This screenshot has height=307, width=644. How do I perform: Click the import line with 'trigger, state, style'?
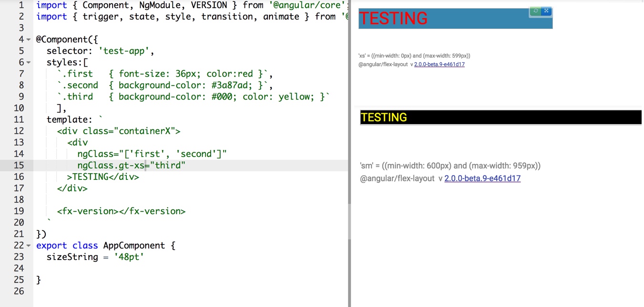point(192,17)
